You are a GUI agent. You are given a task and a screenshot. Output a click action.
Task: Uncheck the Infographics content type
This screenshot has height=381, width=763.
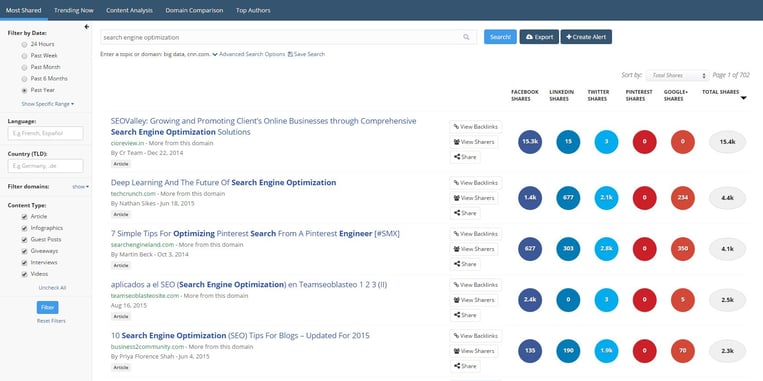tap(24, 228)
